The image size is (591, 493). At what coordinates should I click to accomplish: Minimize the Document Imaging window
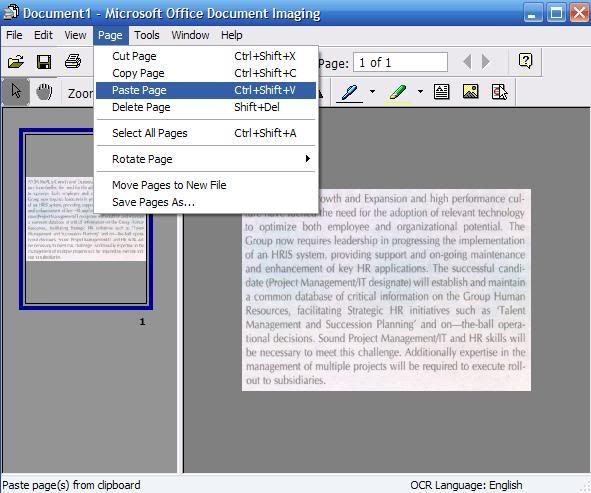(x=533, y=12)
